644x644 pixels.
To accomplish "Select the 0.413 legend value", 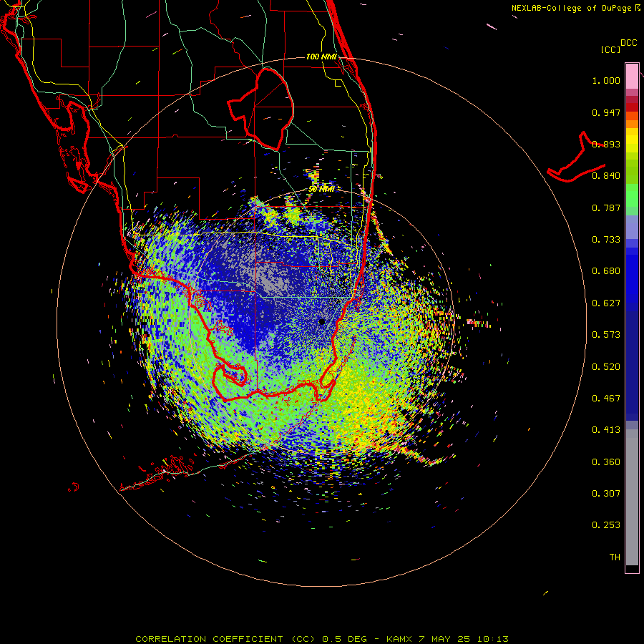I will click(x=606, y=430).
